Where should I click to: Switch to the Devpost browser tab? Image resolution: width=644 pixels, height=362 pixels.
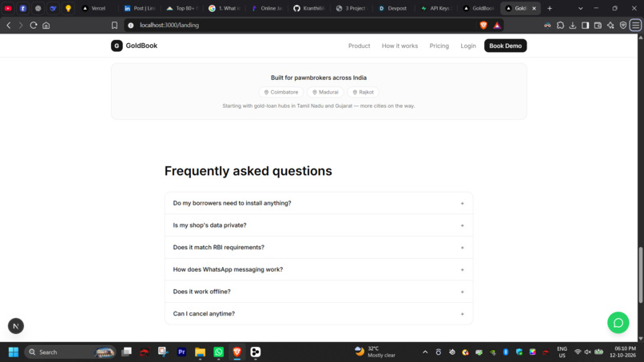[x=393, y=8]
